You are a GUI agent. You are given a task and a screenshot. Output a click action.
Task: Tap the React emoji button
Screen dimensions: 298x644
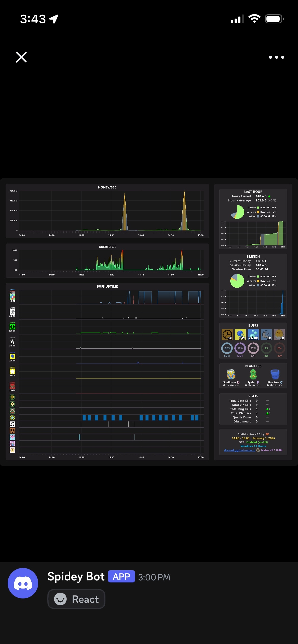click(76, 599)
